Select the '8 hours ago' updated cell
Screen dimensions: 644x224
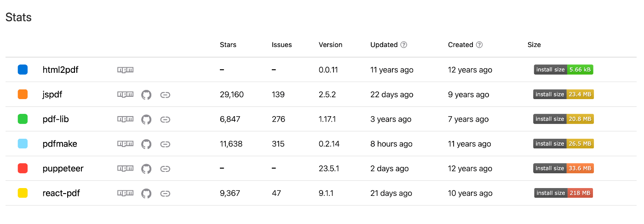[391, 144]
